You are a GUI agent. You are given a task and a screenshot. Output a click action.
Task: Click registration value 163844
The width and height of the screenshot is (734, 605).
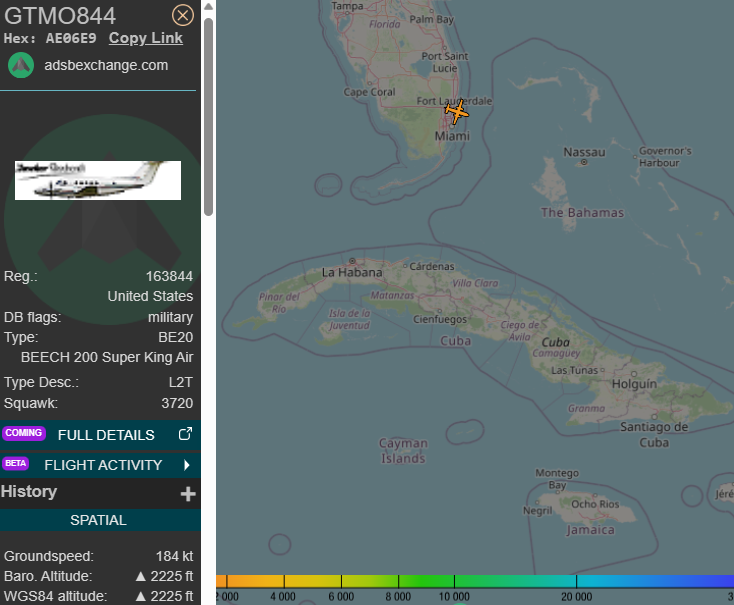coord(169,276)
